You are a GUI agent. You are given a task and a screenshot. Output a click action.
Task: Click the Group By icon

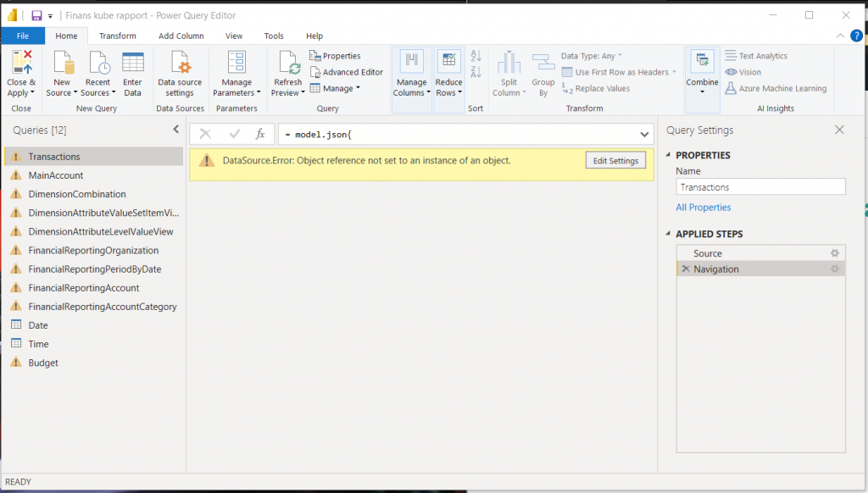543,62
